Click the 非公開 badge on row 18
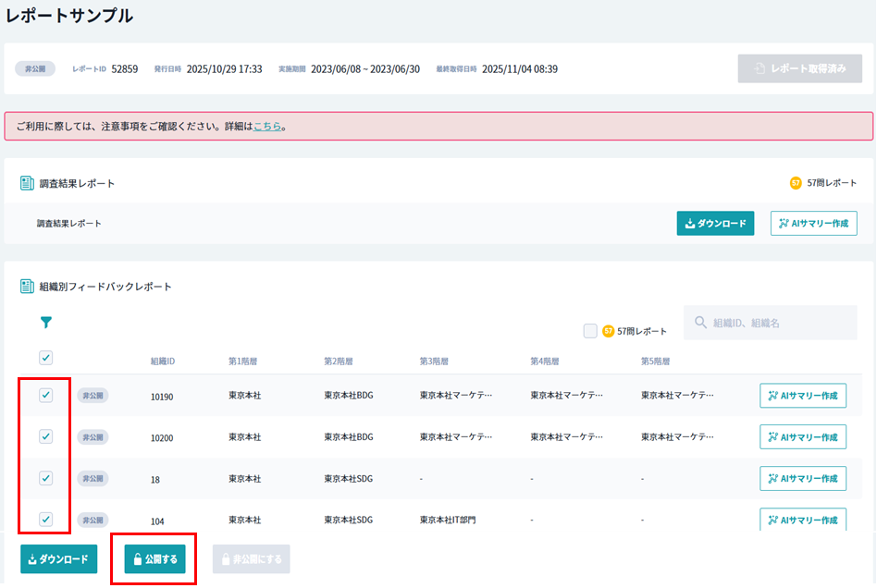The width and height of the screenshot is (877, 588). click(x=93, y=479)
